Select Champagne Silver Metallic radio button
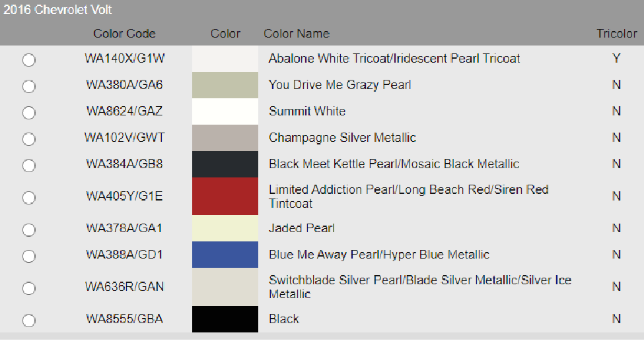The image size is (644, 341). [29, 139]
